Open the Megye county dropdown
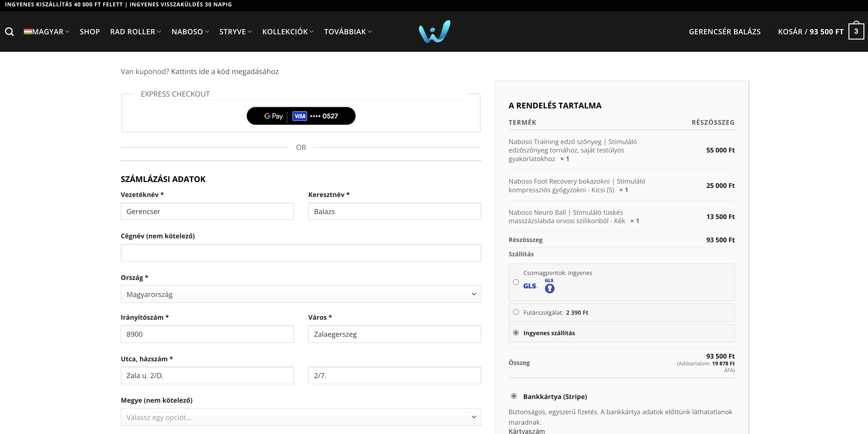Screen dimensions: 868x434 301,417
